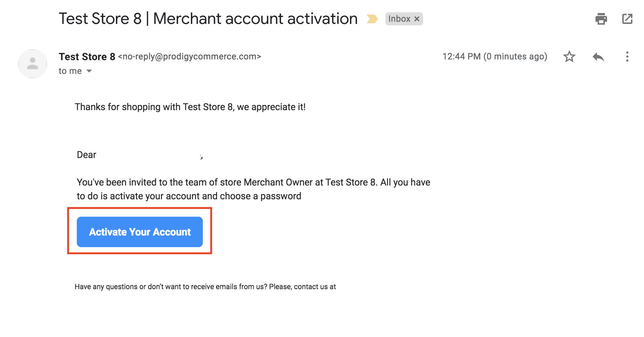
Task: Click the "Have any questions" footer text
Action: 205,287
